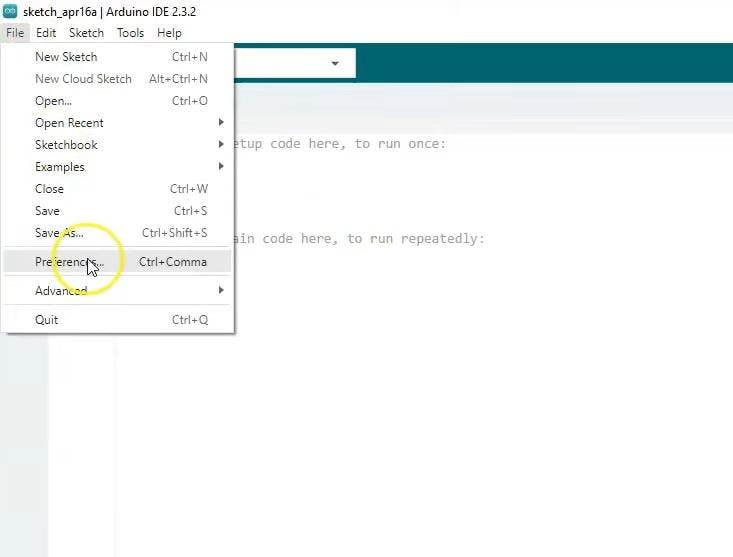The width and height of the screenshot is (733, 557).
Task: Choose Save As... menu entry
Action: [x=117, y=233]
